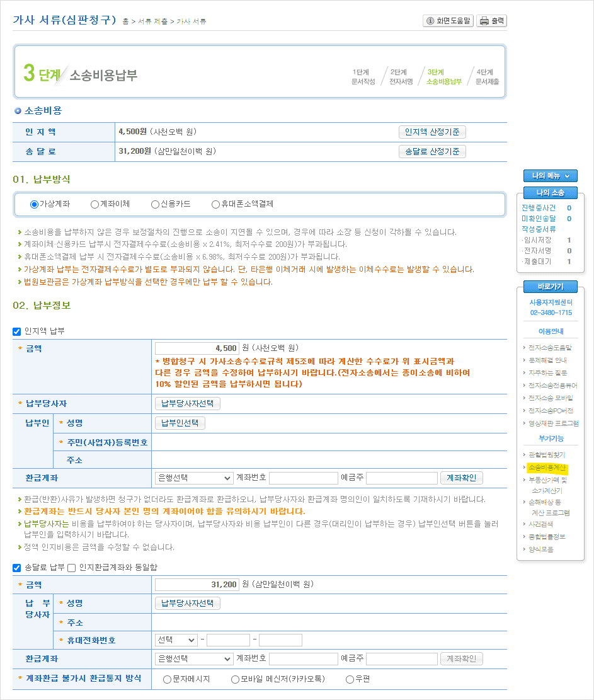
Task: Click last digits phone number field
Action: click(280, 640)
